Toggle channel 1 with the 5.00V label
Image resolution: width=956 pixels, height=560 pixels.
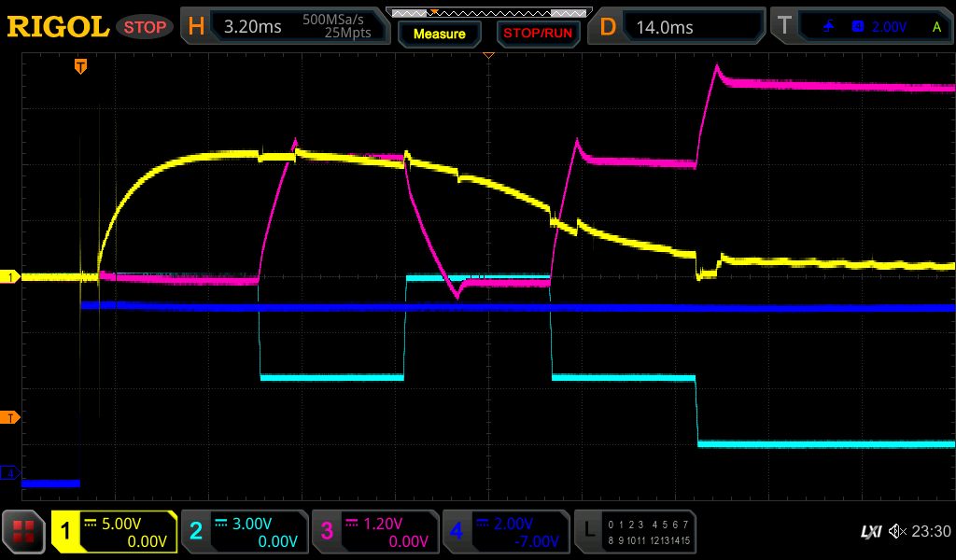click(x=115, y=532)
